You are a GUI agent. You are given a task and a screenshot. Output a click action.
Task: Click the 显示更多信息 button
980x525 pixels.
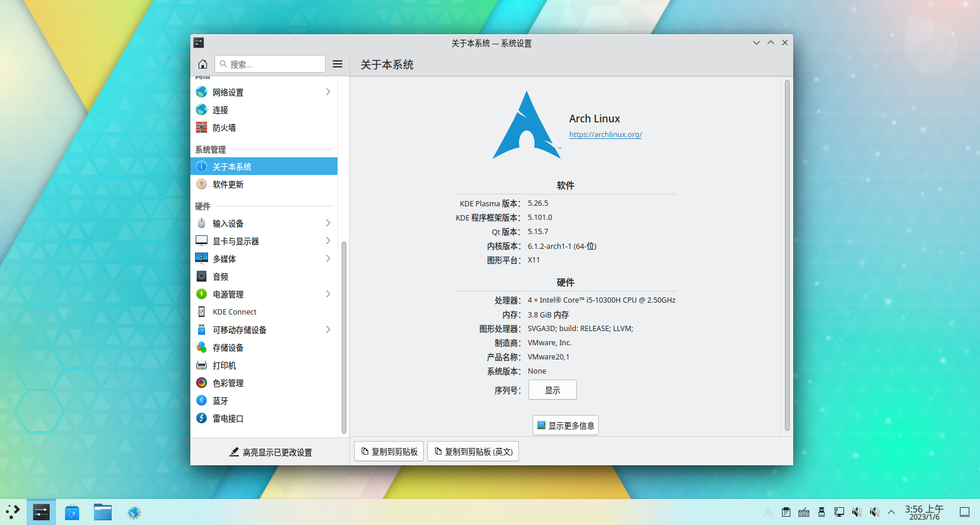[566, 426]
